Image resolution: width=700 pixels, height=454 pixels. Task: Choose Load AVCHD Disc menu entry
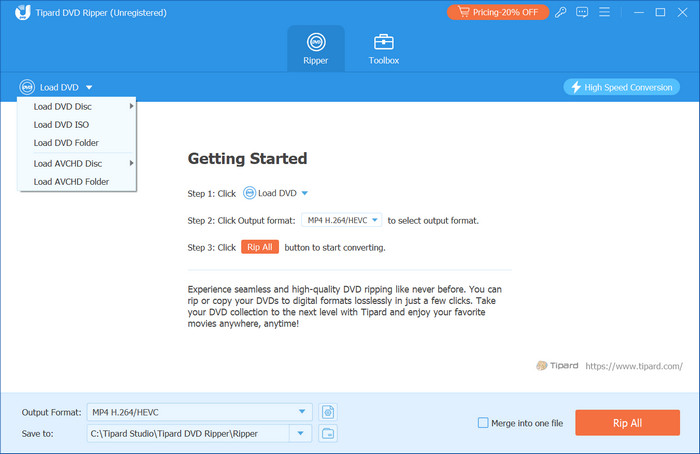click(x=77, y=164)
